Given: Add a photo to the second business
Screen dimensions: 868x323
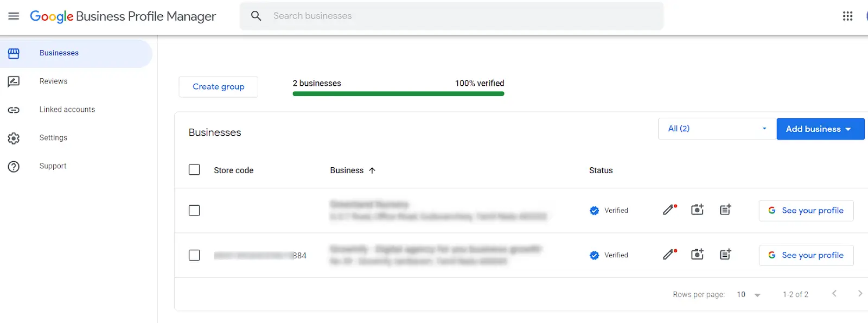Looking at the screenshot, I should point(697,254).
